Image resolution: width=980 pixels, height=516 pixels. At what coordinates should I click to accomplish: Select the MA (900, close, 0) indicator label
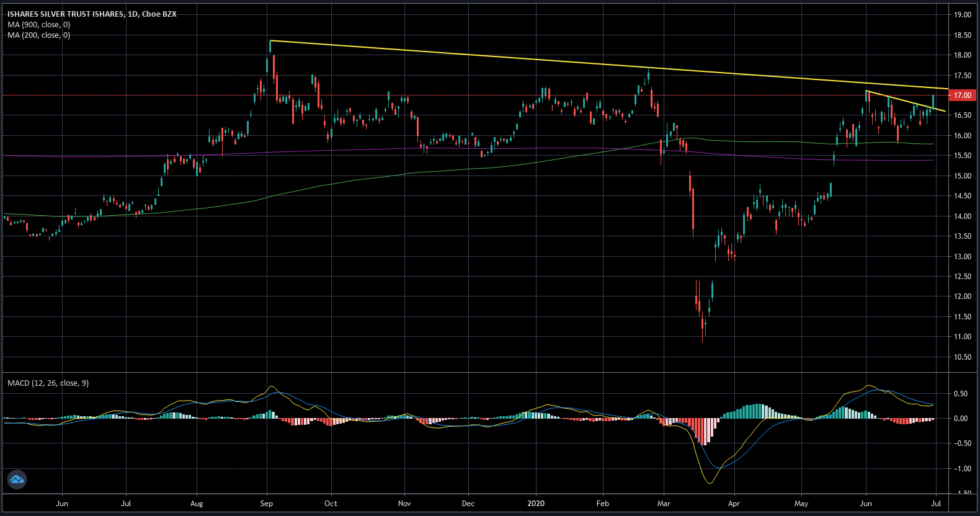tap(38, 24)
